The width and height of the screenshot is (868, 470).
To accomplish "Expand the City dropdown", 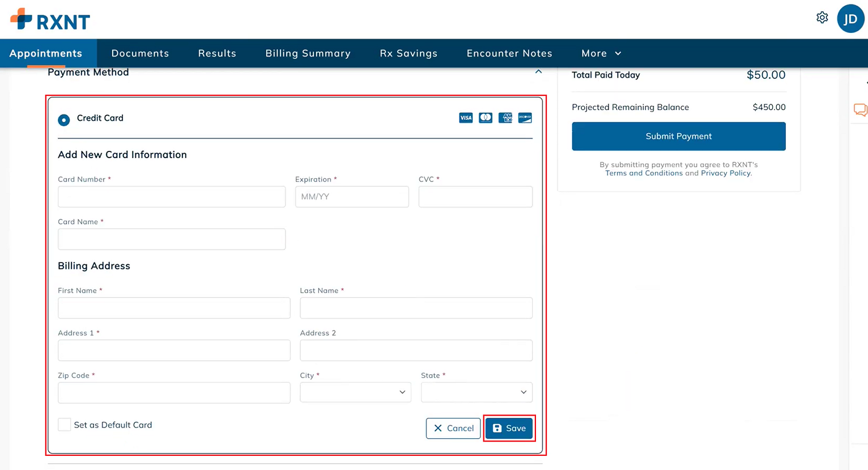I will [x=355, y=392].
